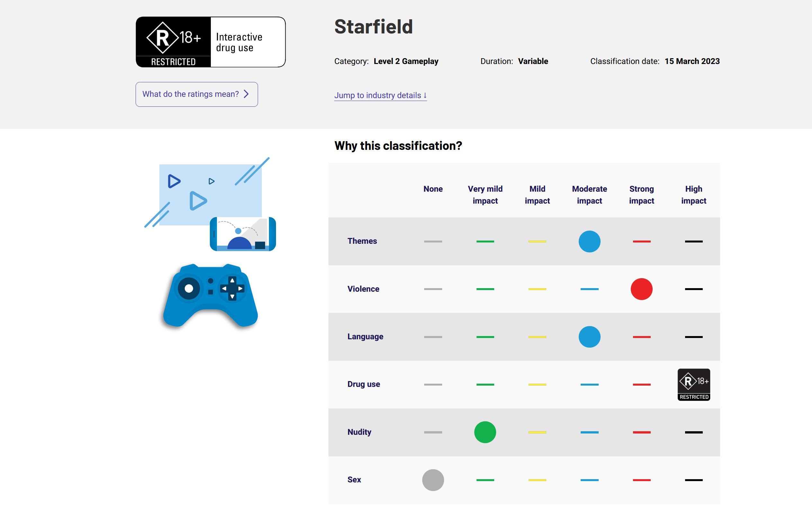812x511 pixels.
Task: Click the red Strong impact circle for Violence
Action: pos(641,289)
